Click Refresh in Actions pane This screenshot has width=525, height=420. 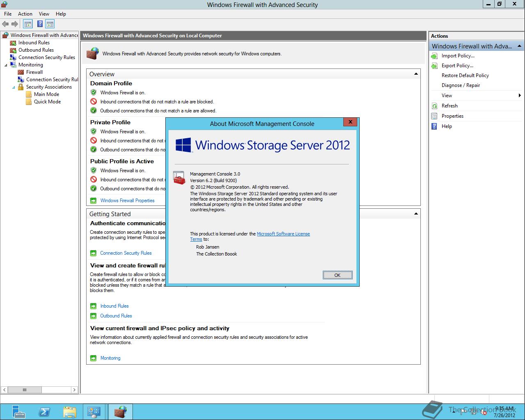coord(450,106)
